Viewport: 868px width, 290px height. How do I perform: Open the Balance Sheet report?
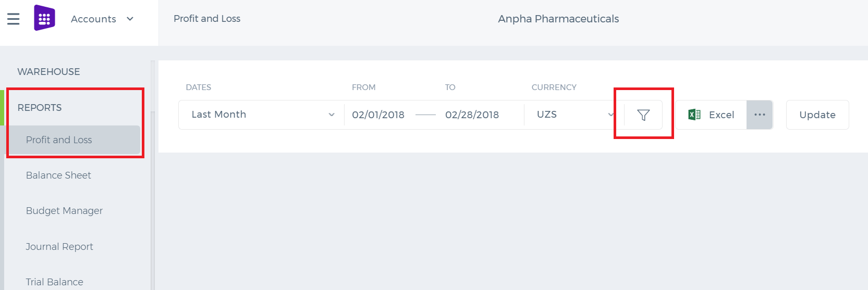(x=58, y=175)
